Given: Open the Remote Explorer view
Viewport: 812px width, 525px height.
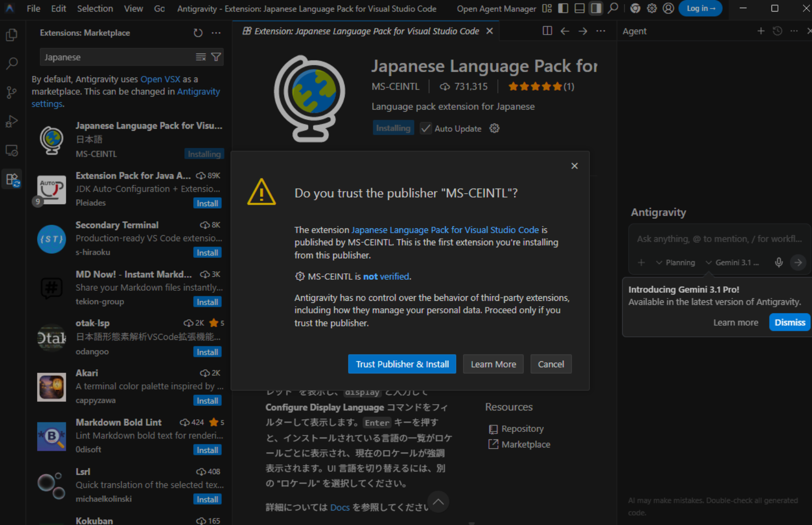Looking at the screenshot, I should click(12, 150).
